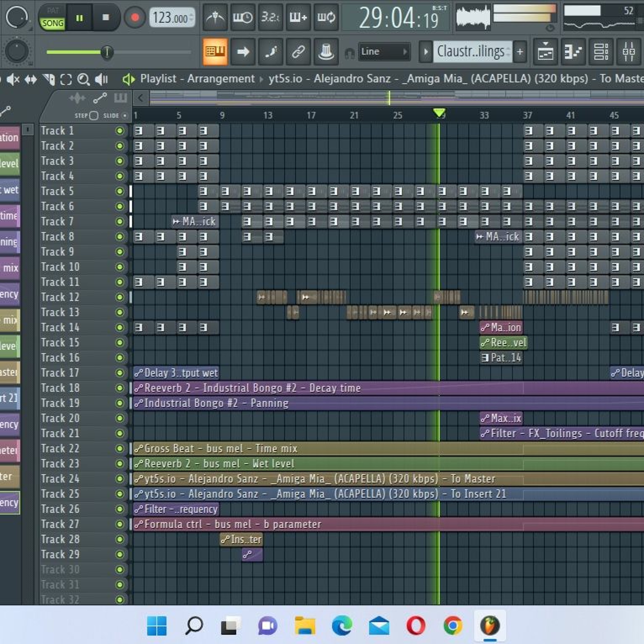Launch Google Chrome from taskbar
The width and height of the screenshot is (644, 644).
[x=453, y=626]
